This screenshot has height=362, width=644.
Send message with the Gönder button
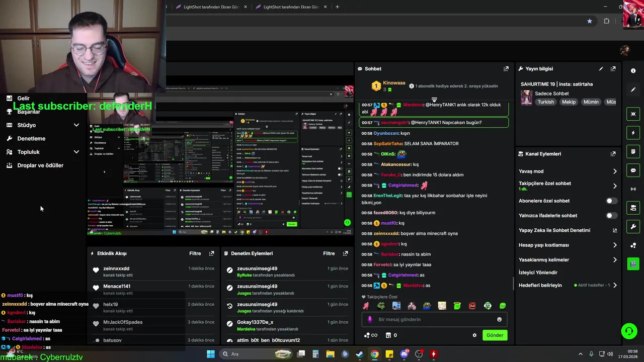point(495,335)
